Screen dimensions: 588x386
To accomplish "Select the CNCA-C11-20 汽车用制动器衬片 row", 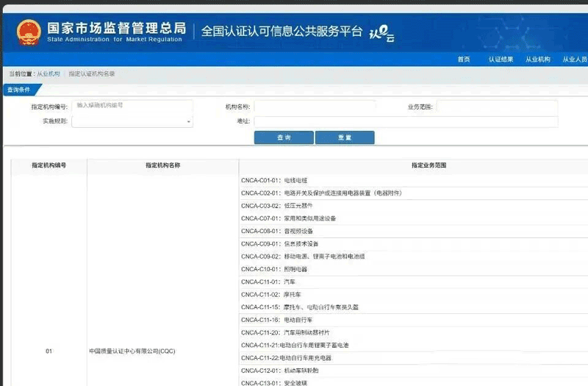I will [414, 333].
